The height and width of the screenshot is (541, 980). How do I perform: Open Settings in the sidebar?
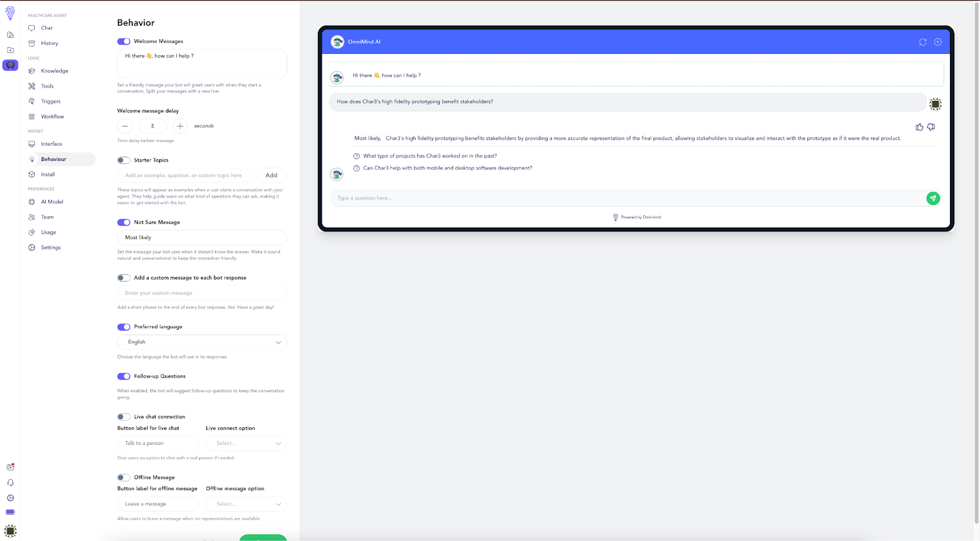51,248
